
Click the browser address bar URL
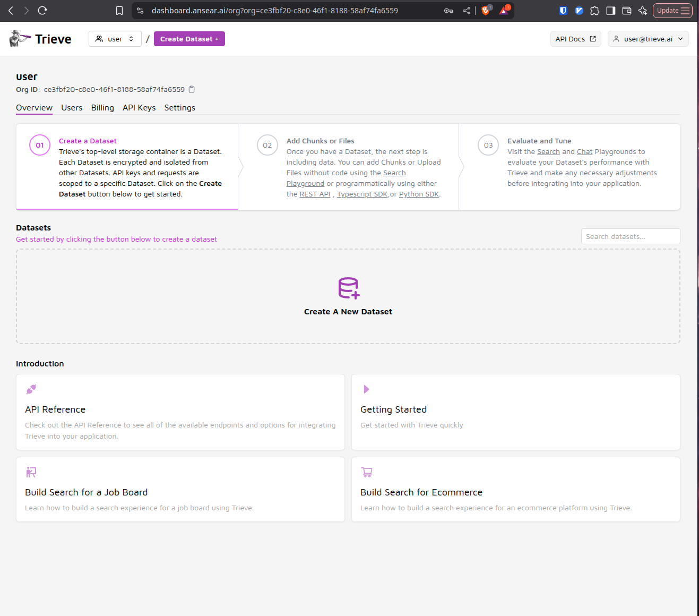pyautogui.click(x=274, y=11)
